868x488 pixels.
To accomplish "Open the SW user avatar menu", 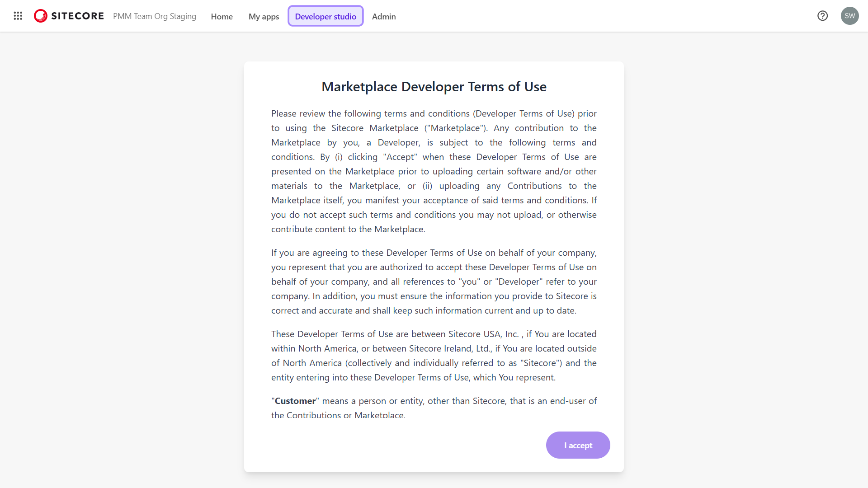I will (849, 16).
